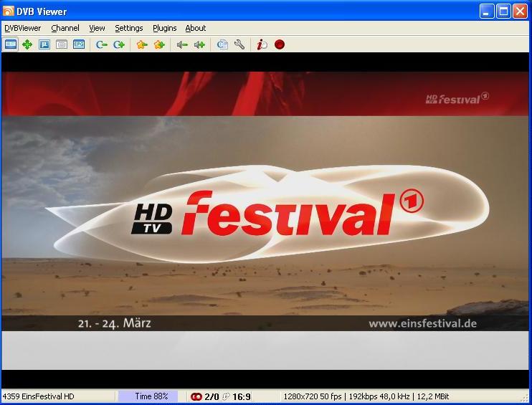Open the channel list window icon
532x405 pixels.
coord(44,44)
